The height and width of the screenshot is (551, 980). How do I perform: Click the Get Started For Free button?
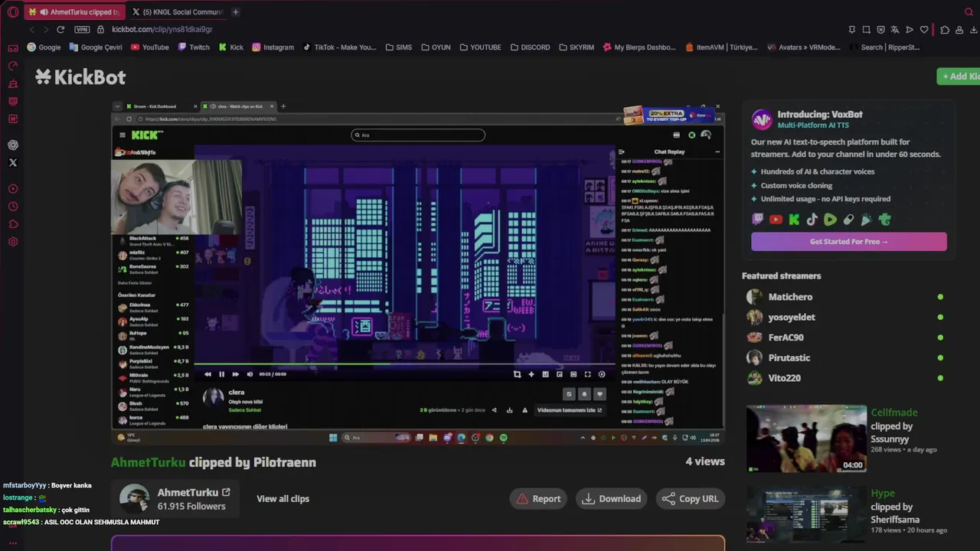point(849,242)
